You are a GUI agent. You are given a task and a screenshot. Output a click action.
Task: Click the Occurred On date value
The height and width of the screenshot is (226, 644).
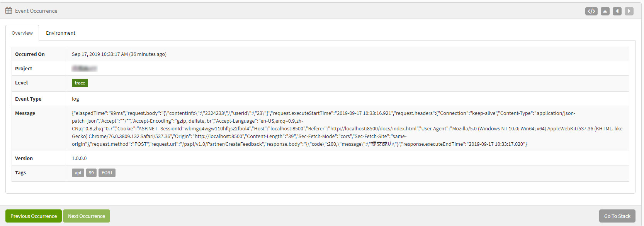[119, 54]
